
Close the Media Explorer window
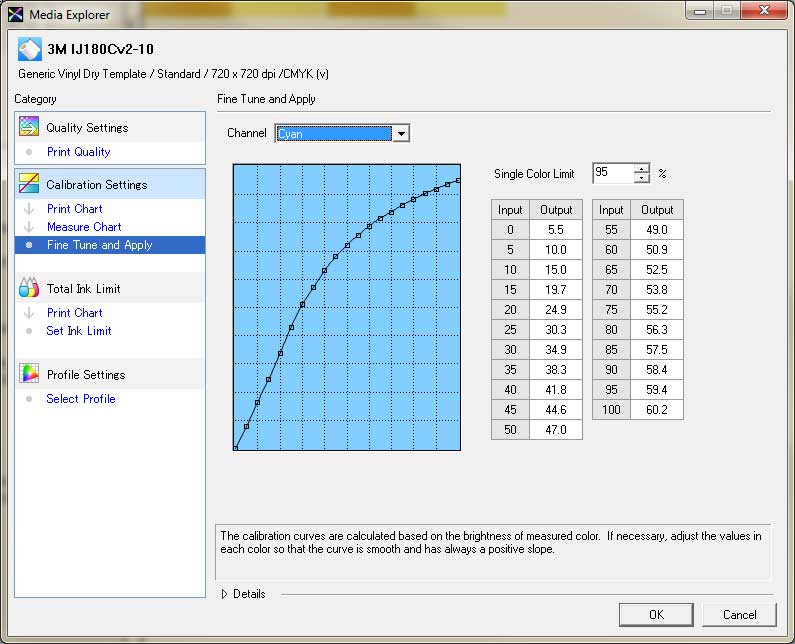coord(765,10)
